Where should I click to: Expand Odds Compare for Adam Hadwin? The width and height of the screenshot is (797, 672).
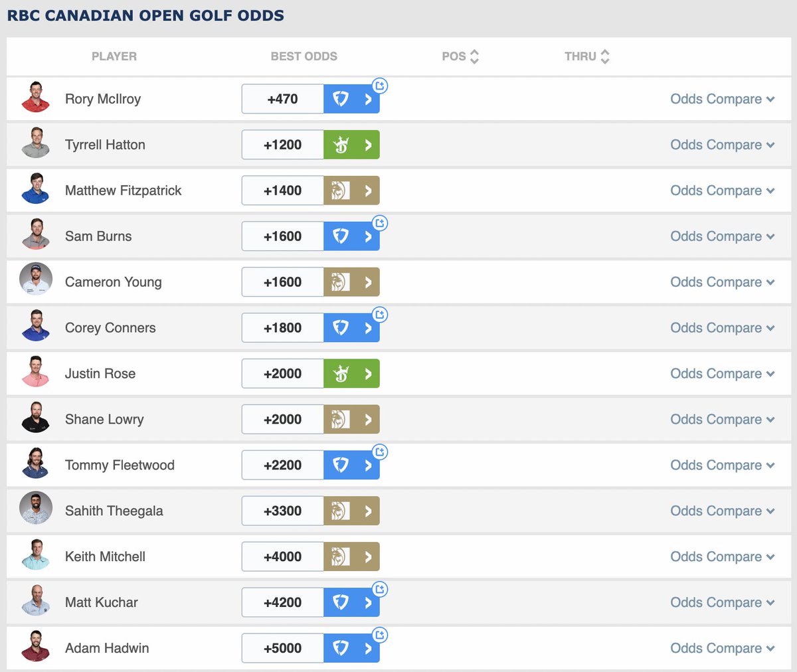pos(723,649)
